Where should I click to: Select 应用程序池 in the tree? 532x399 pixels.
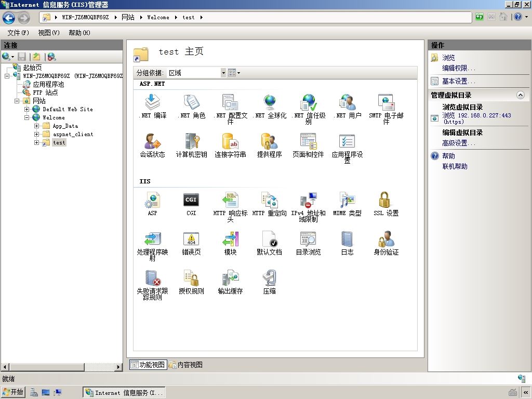click(x=48, y=84)
